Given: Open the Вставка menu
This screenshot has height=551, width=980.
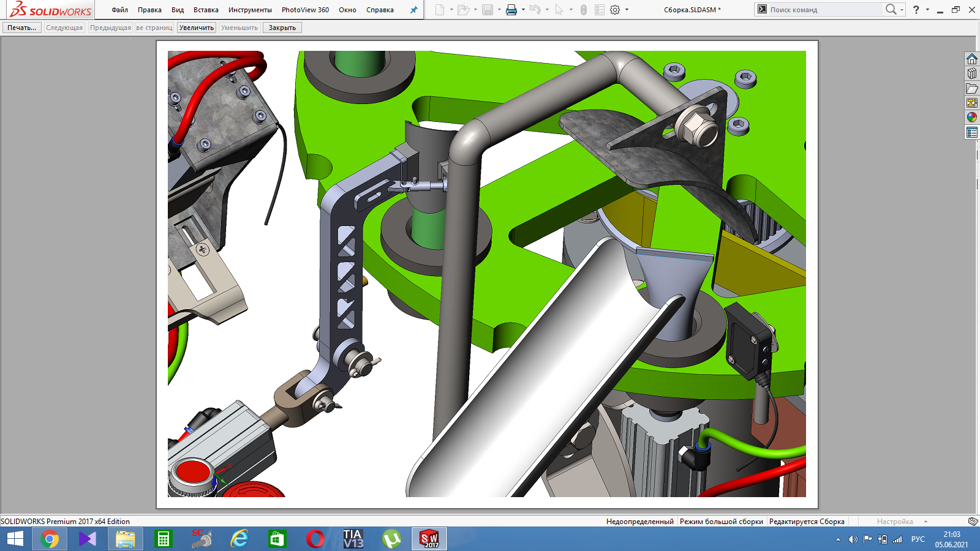Looking at the screenshot, I should click(206, 10).
